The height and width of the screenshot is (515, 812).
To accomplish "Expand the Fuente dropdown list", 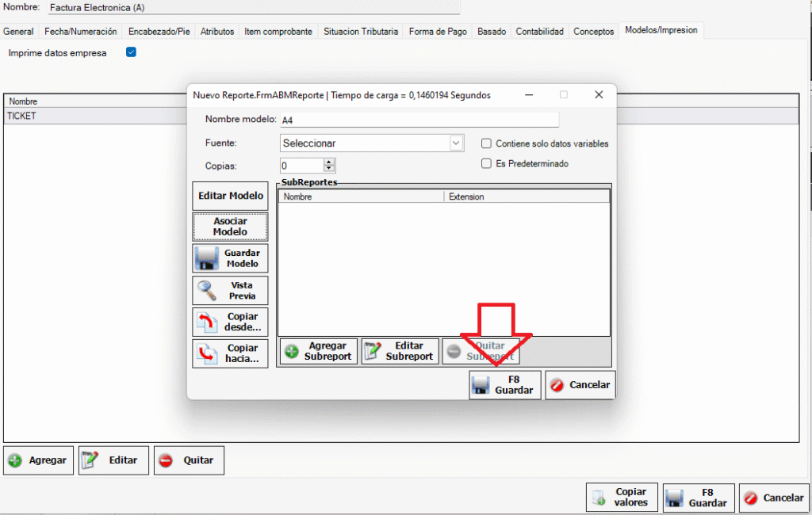I will pos(456,143).
